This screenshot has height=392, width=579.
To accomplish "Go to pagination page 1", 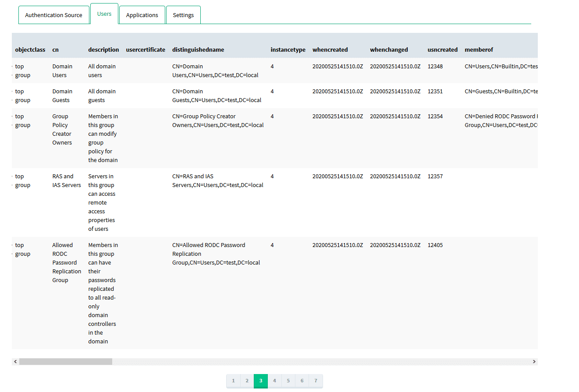I will 233,381.
